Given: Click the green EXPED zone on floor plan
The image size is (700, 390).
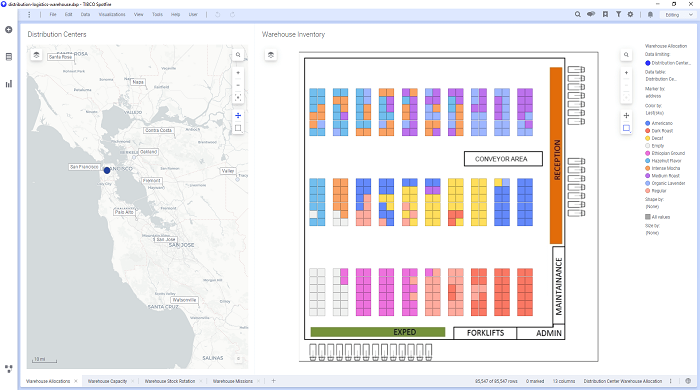Looking at the screenshot, I should pos(378,332).
